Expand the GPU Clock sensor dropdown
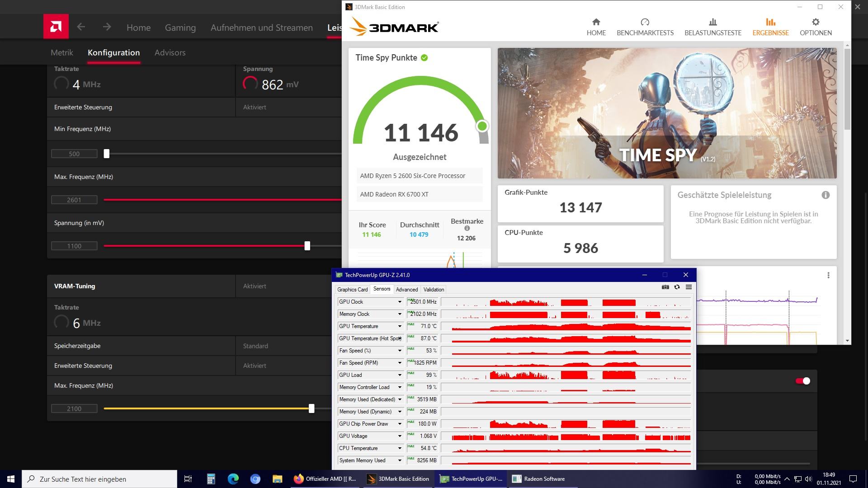The height and width of the screenshot is (488, 868). [x=399, y=302]
